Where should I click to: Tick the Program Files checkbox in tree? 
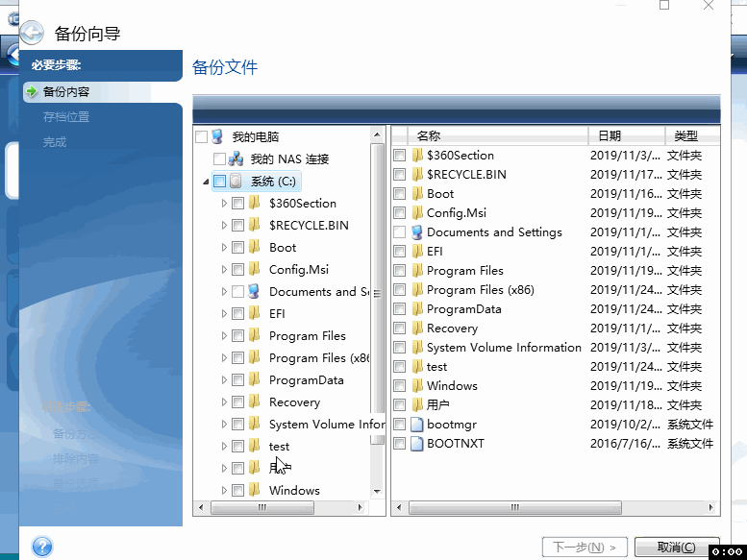(x=237, y=336)
